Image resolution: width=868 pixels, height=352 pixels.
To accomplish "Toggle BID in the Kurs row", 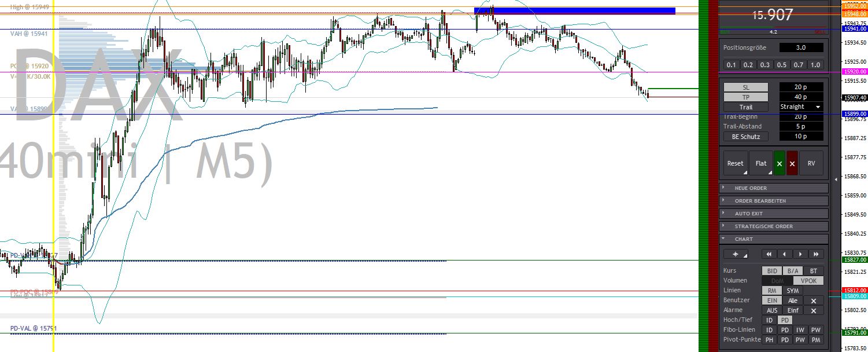I will (x=771, y=270).
